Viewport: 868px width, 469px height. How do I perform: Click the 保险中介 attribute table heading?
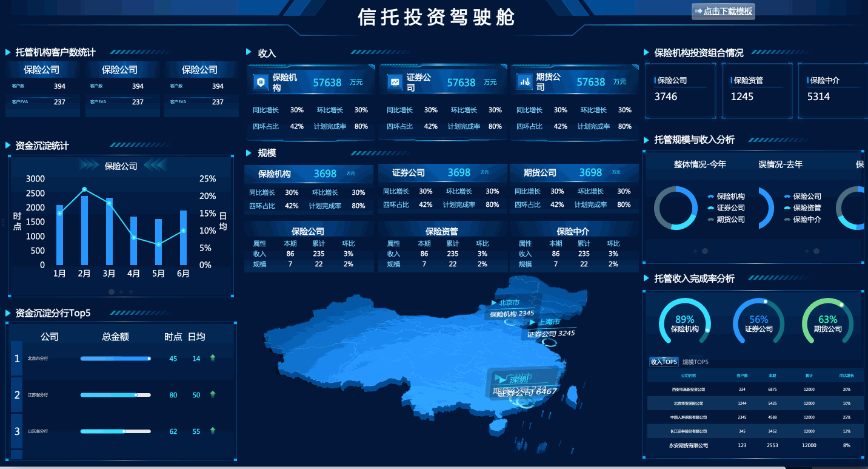[573, 231]
